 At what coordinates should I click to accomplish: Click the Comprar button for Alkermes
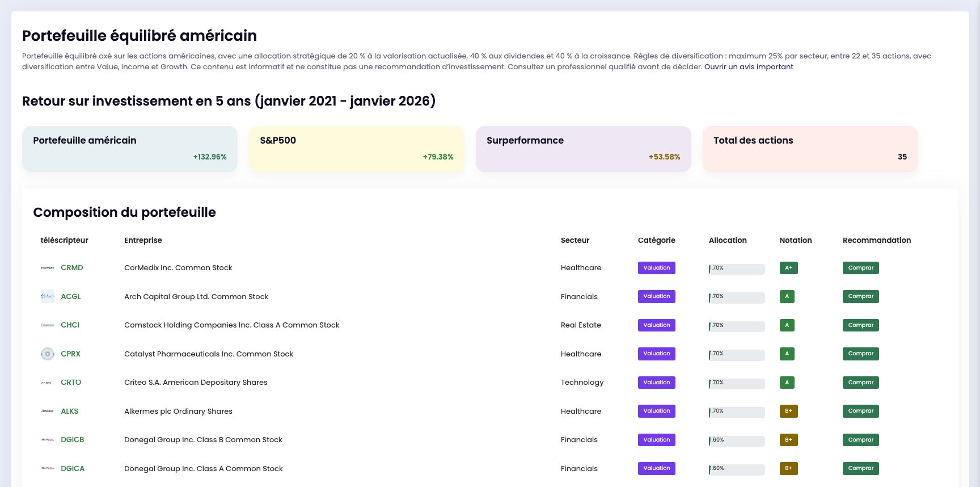click(861, 411)
